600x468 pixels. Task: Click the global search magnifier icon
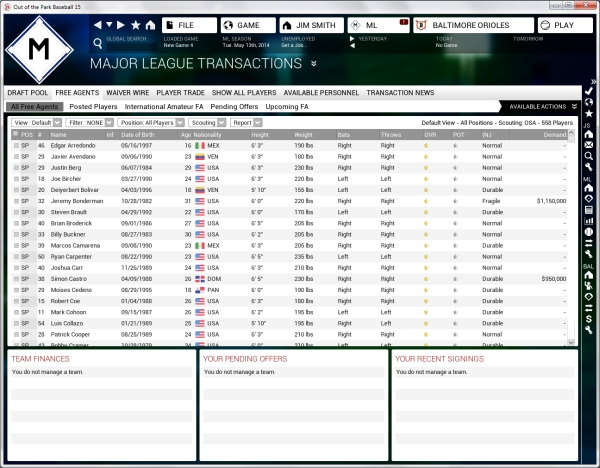(x=98, y=43)
